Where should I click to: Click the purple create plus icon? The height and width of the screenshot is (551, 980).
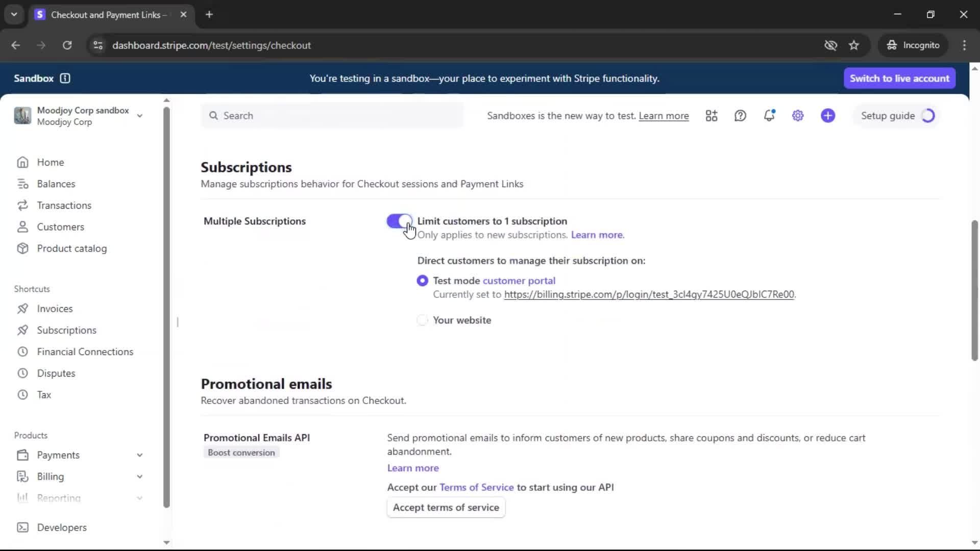[828, 116]
